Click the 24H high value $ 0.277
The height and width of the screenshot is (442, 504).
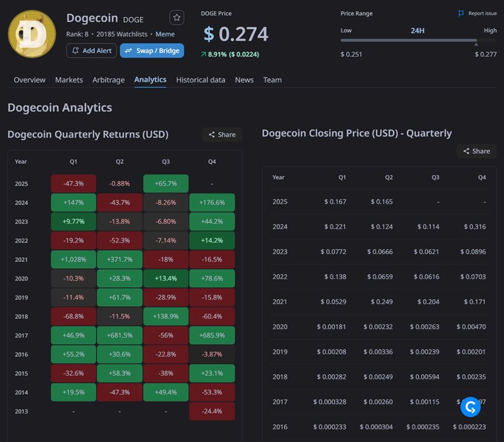pos(486,55)
